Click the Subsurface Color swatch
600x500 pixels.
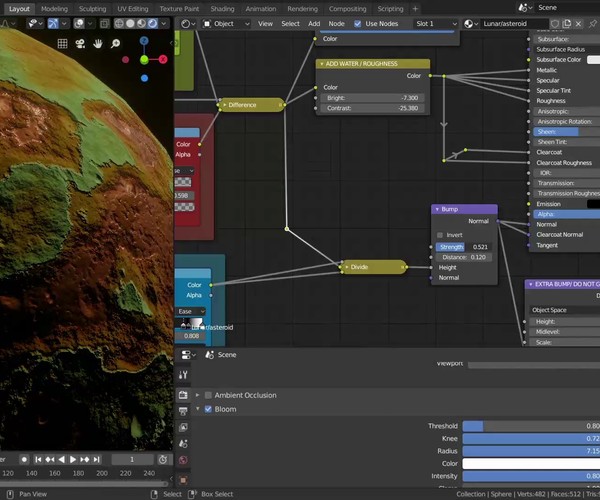593,60
